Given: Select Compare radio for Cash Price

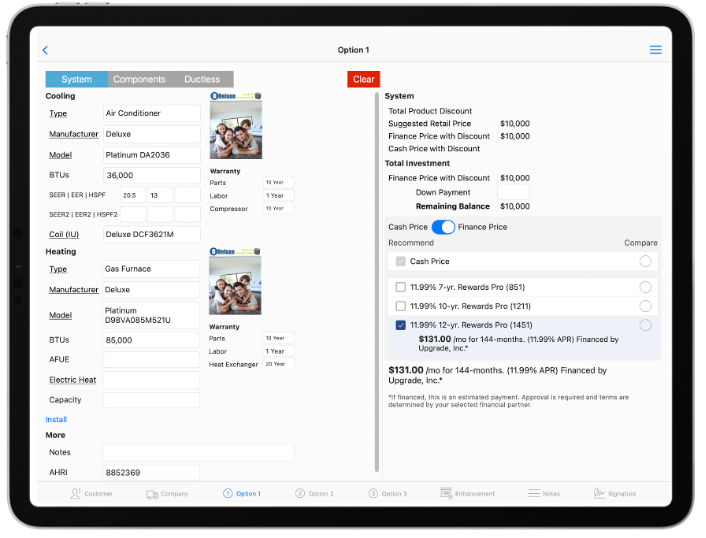Looking at the screenshot, I should coord(645,261).
